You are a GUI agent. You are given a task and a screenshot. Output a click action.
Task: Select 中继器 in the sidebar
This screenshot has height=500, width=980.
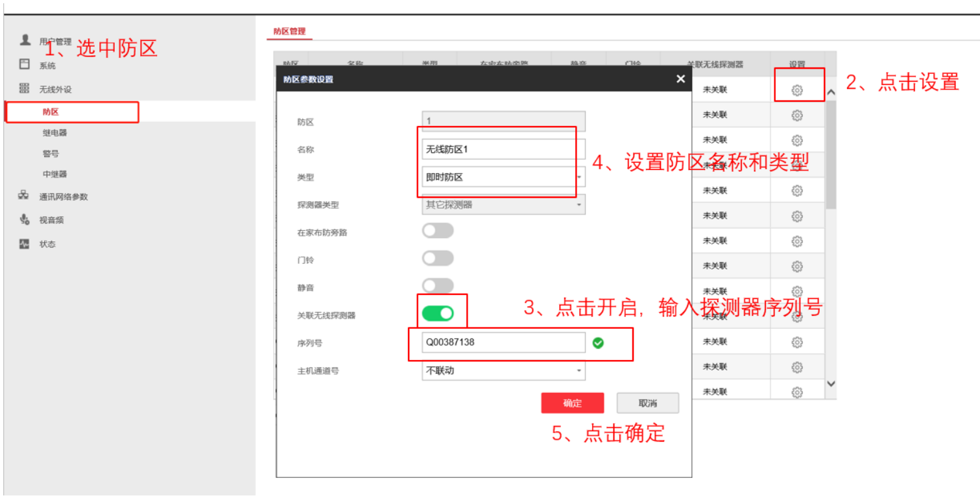point(55,174)
